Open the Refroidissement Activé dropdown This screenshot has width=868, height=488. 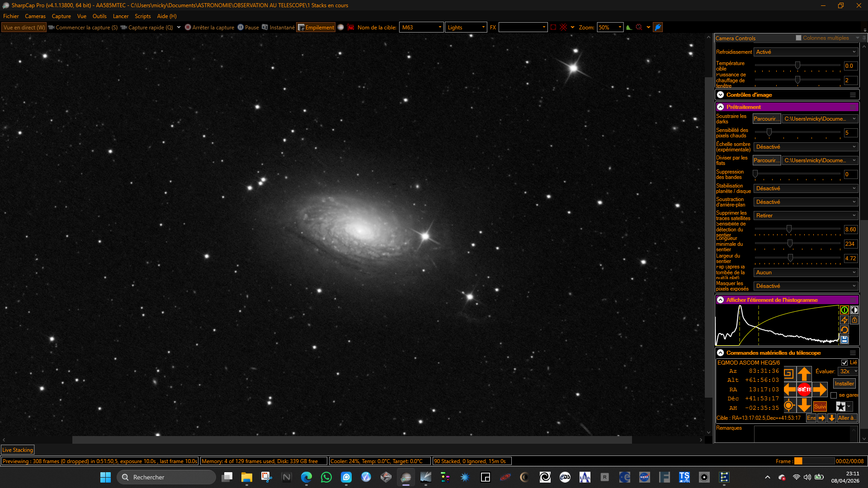coord(806,52)
